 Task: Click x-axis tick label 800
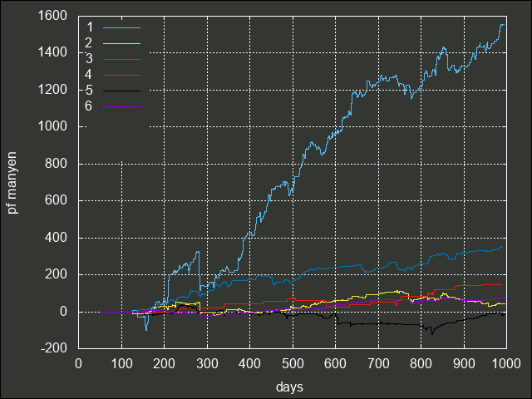pos(421,364)
